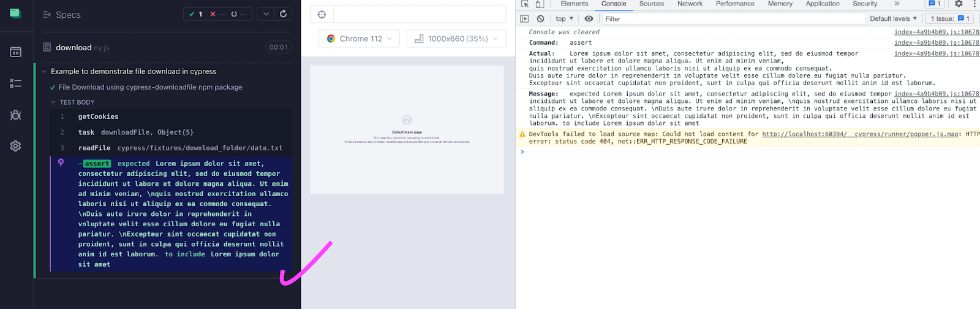Viewport: 980px width, 309px height.
Task: Open the download.cy.js spec name
Action: pos(83,47)
